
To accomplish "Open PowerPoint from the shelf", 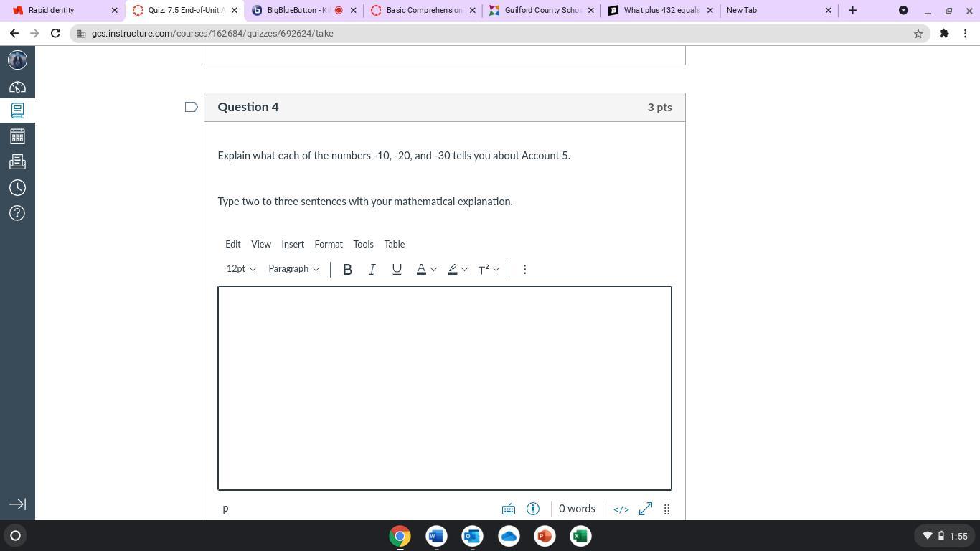I will tap(545, 536).
